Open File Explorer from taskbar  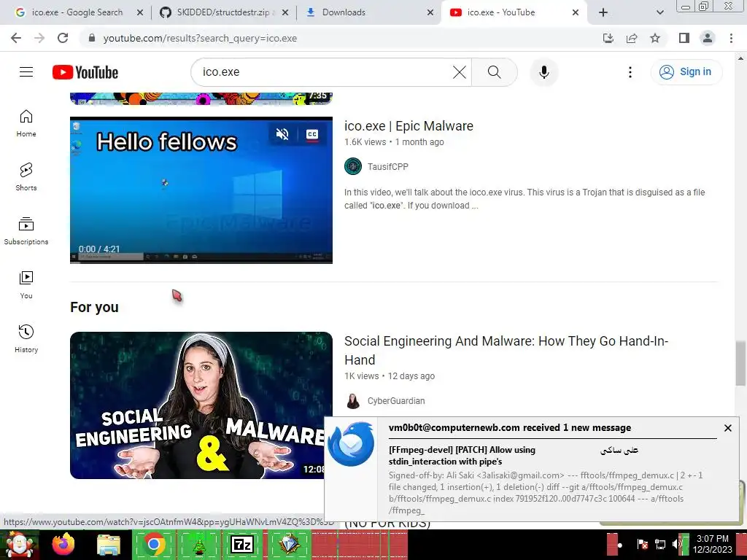pos(109,545)
